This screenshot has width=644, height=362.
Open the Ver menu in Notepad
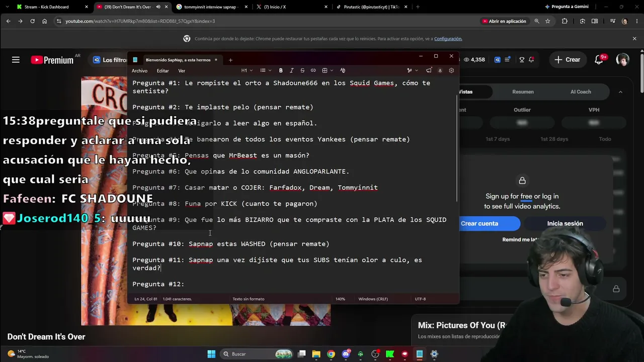(182, 71)
